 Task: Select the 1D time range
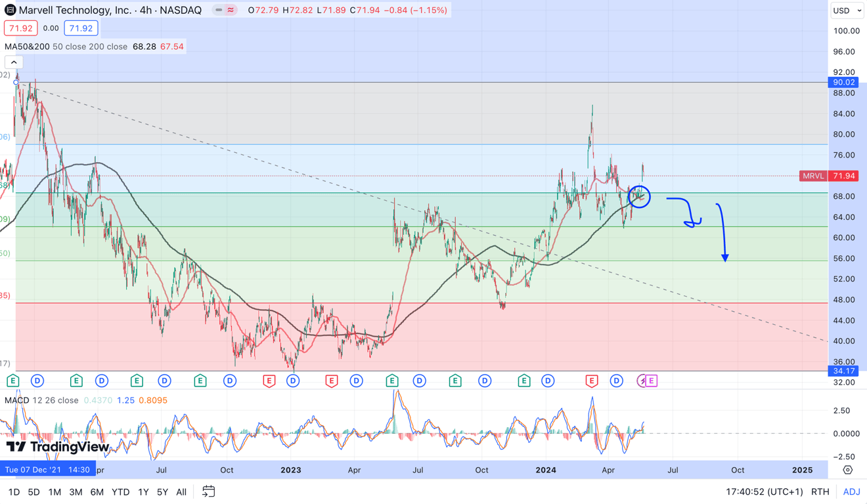pyautogui.click(x=14, y=492)
